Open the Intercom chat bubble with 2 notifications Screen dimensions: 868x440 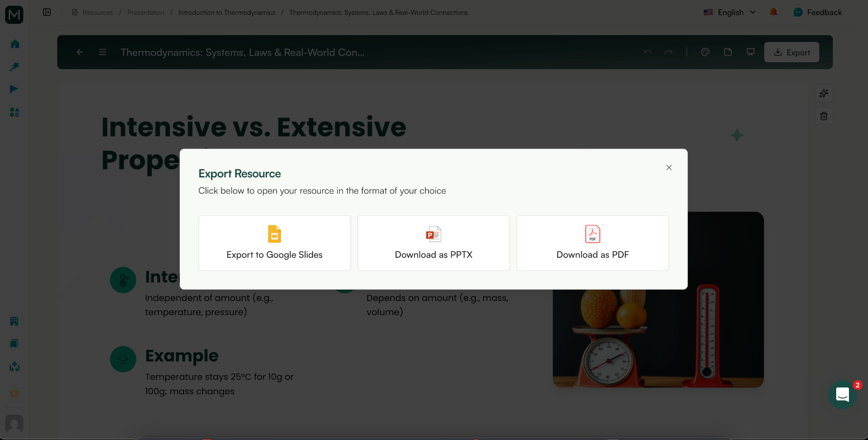point(843,394)
